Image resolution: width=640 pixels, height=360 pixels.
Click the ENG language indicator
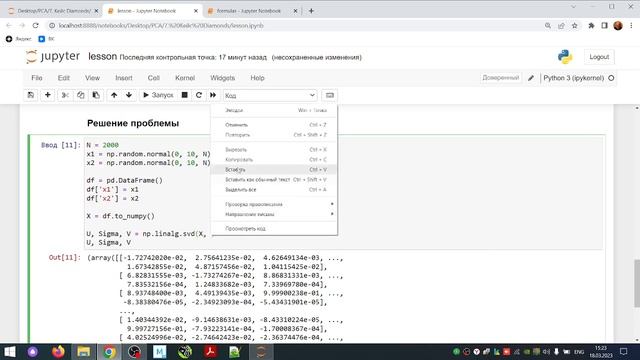[x=579, y=352]
